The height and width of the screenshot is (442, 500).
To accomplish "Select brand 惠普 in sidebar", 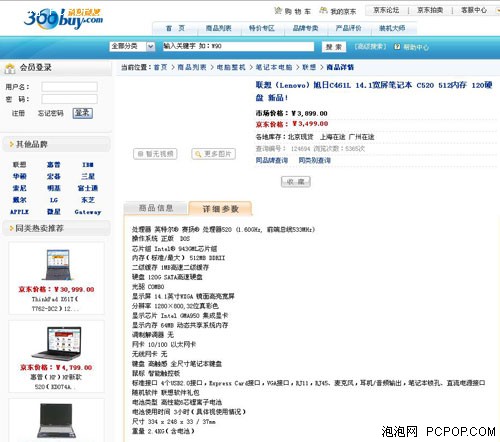I will point(54,165).
